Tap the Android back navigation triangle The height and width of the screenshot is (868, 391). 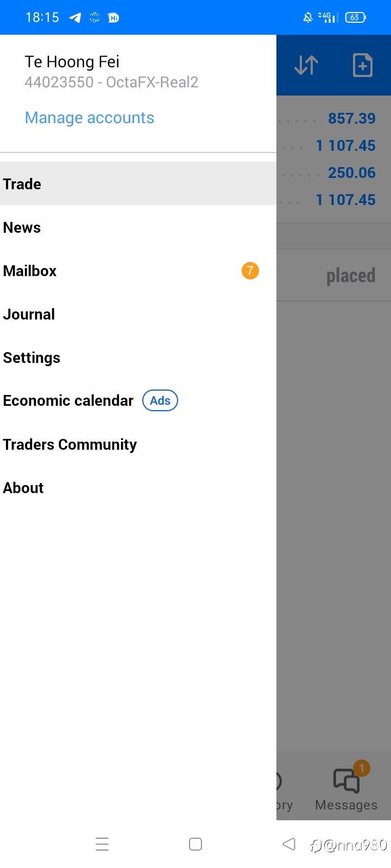(x=289, y=844)
